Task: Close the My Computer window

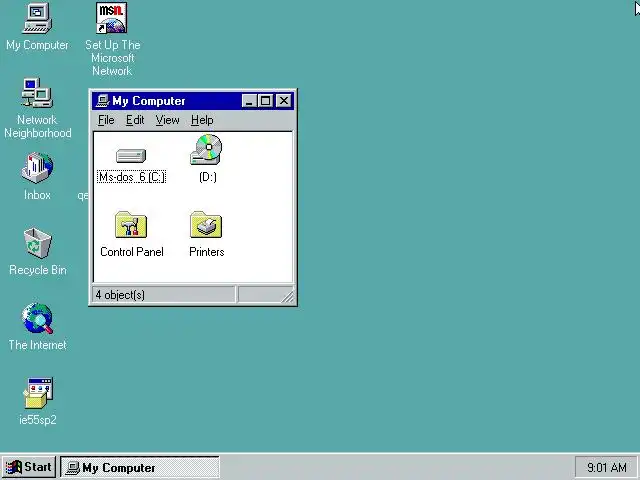Action: tap(283, 100)
